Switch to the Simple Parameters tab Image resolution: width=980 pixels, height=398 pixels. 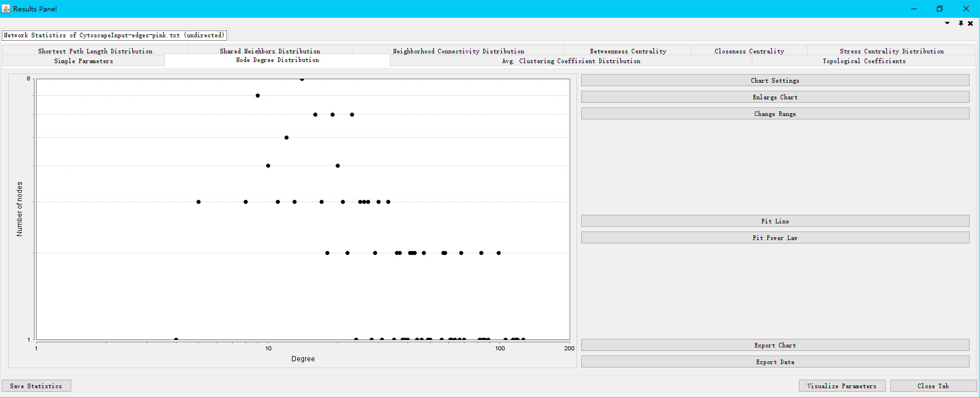pos(83,61)
